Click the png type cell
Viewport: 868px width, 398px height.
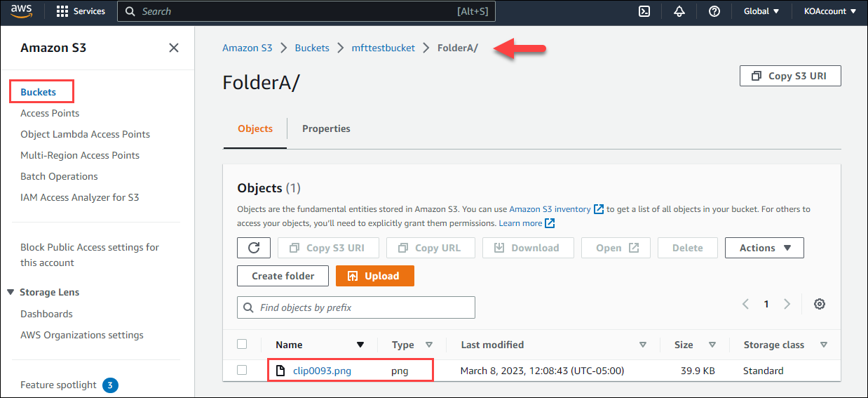(x=400, y=371)
